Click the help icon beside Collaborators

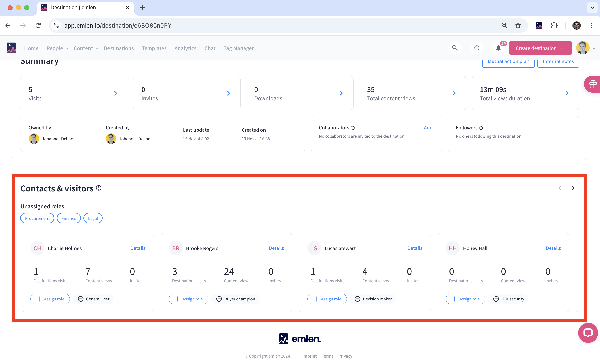point(353,128)
